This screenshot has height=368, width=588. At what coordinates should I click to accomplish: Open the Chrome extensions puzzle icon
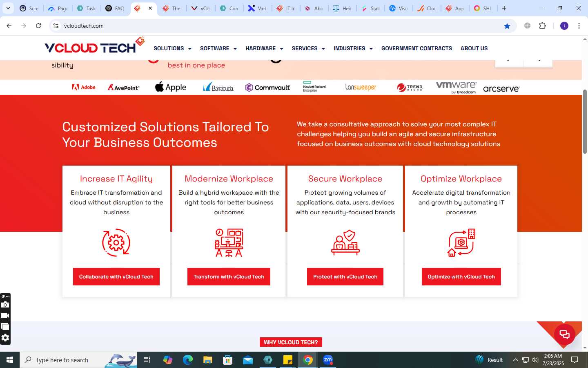click(x=542, y=26)
